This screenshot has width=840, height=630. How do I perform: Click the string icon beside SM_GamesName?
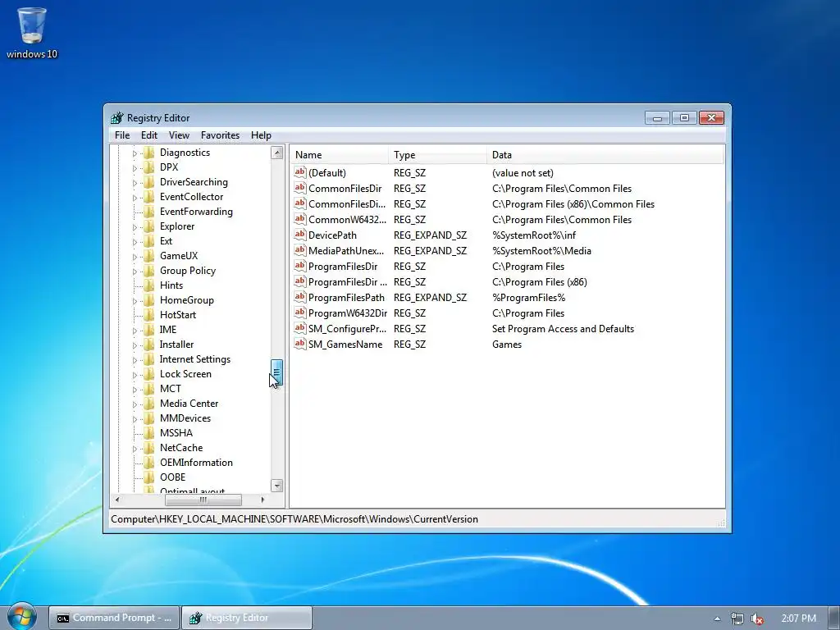click(300, 344)
